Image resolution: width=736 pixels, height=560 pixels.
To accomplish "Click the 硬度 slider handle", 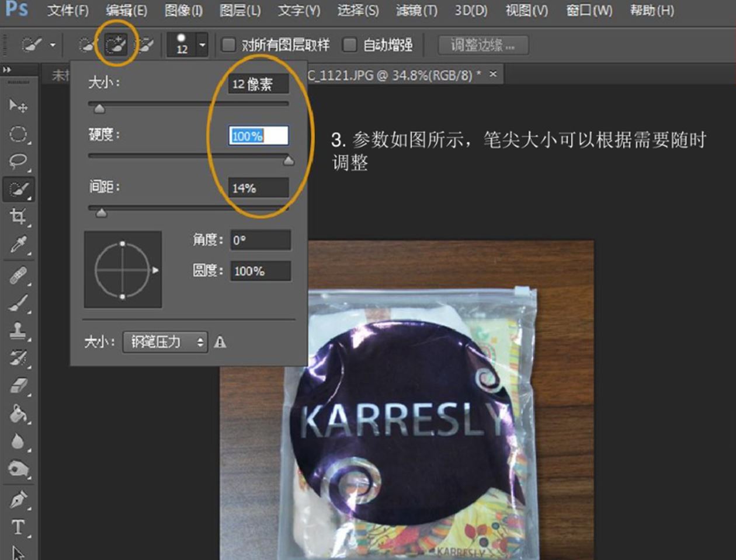I will pyautogui.click(x=289, y=161).
